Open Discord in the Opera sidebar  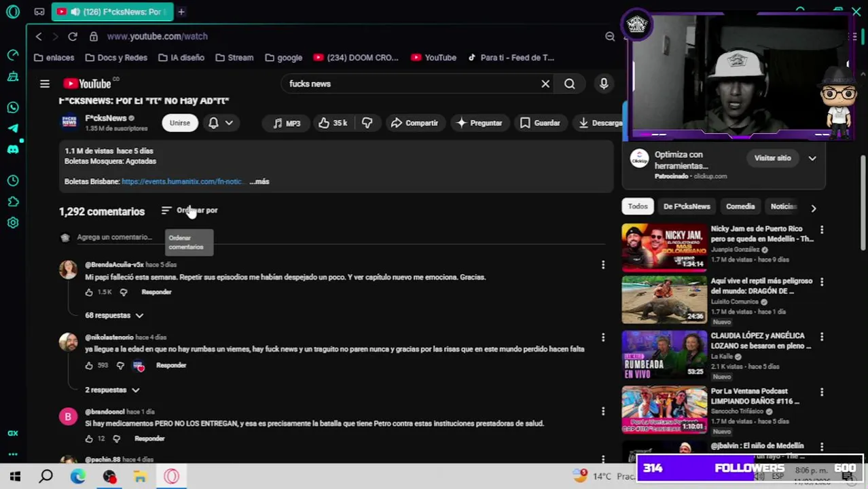pos(13,149)
